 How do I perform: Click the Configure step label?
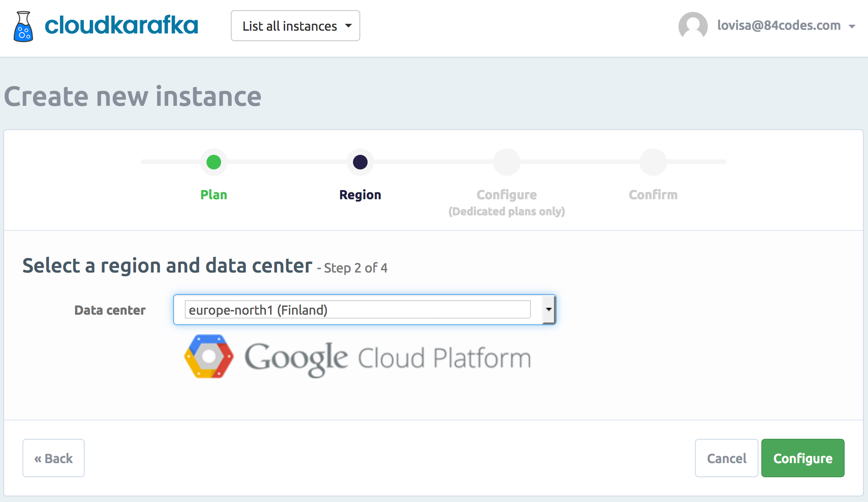point(507,195)
